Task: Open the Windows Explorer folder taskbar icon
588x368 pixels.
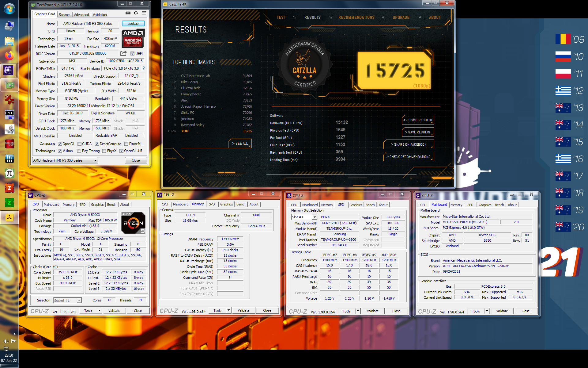Action: point(9,41)
